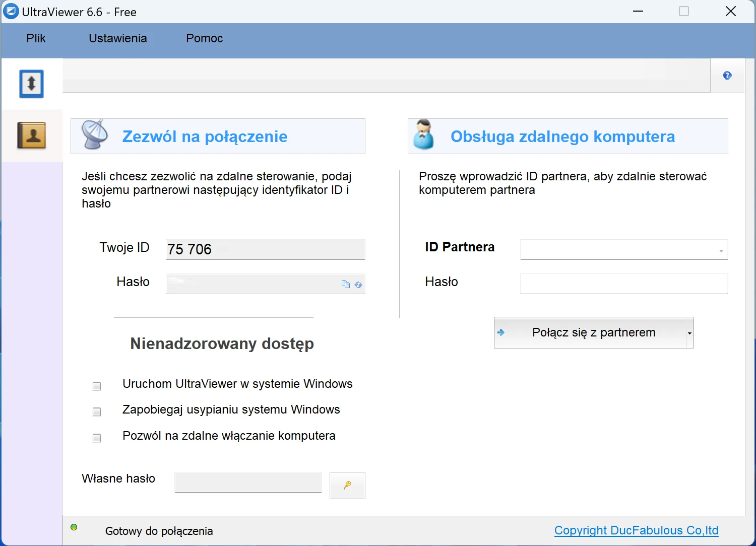Image resolution: width=756 pixels, height=546 pixels.
Task: Click the Nienadzorowany dostęp heading
Action: click(222, 344)
